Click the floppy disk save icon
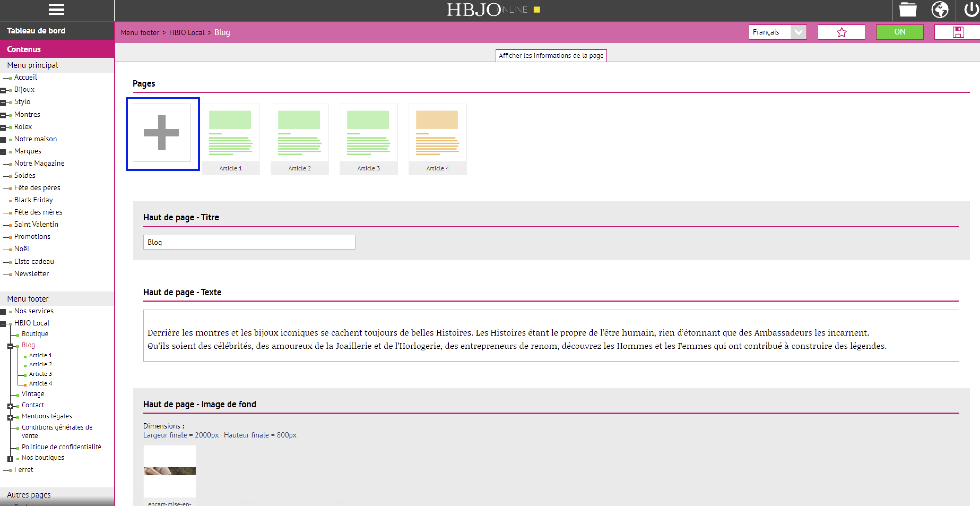The width and height of the screenshot is (980, 506). coord(958,32)
